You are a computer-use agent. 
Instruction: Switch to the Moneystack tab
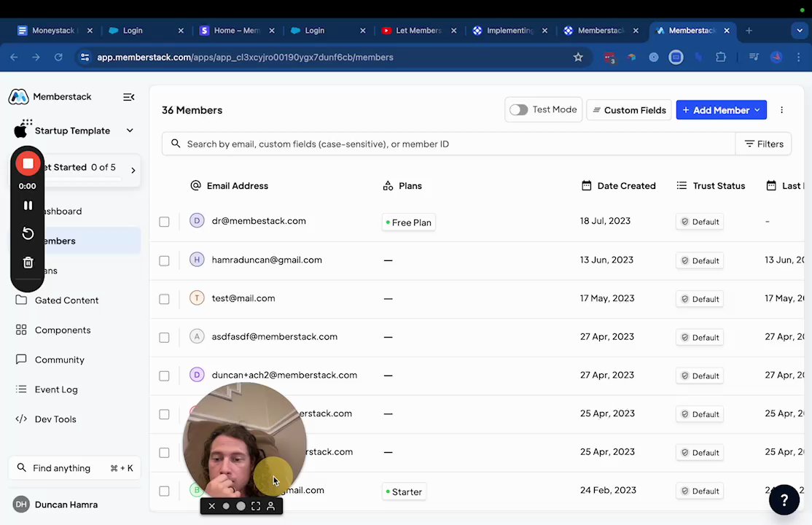click(54, 31)
